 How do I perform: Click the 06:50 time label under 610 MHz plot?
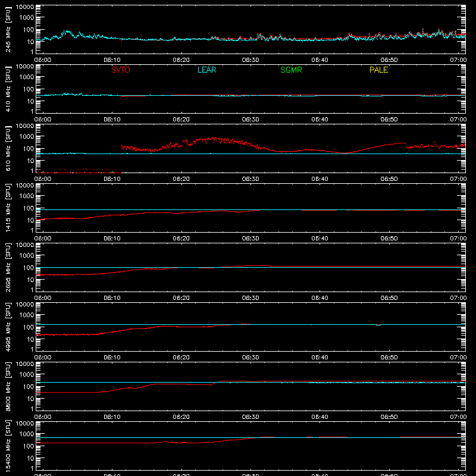point(389,179)
